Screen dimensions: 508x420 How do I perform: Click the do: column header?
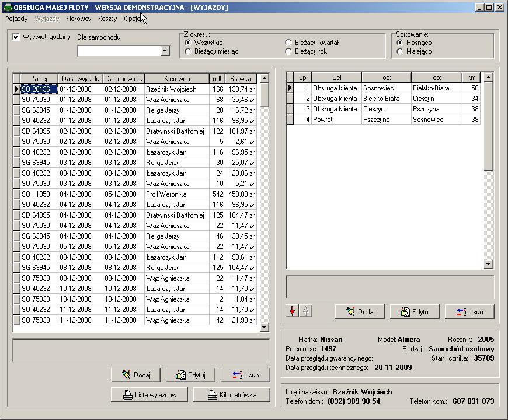click(437, 78)
